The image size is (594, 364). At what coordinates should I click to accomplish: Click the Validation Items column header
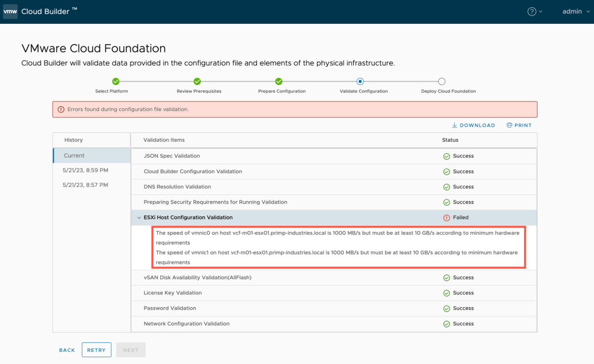pos(164,140)
